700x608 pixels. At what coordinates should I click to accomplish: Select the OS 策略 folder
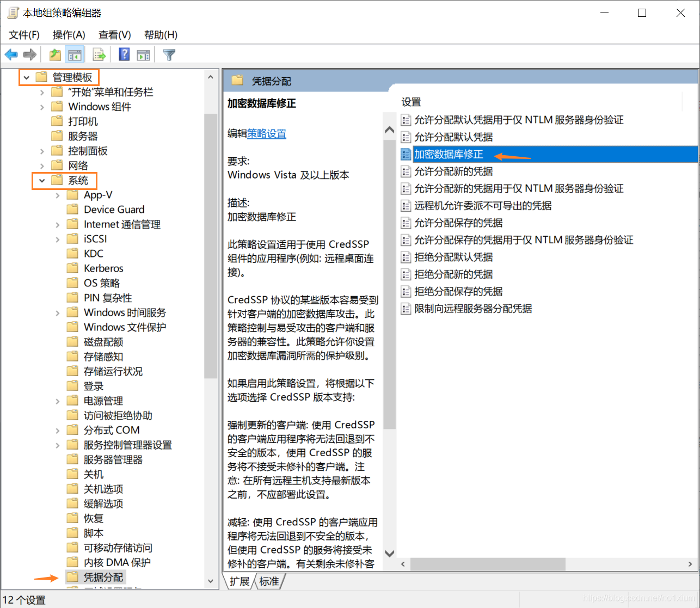pyautogui.click(x=102, y=283)
